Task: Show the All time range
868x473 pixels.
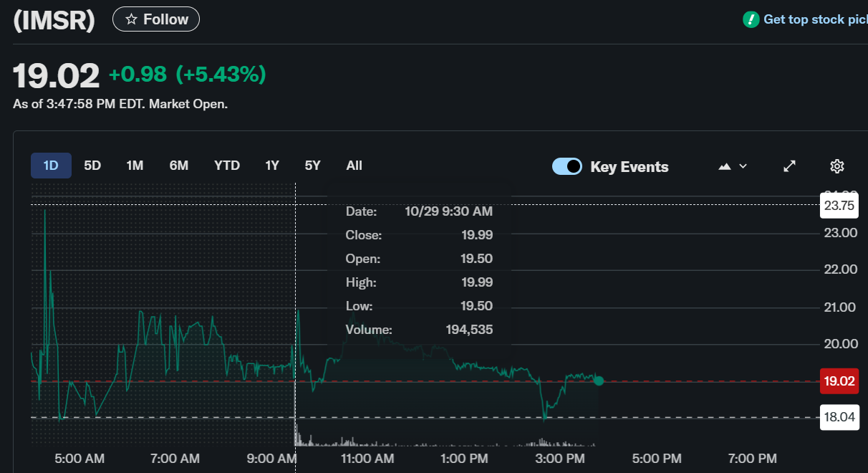Action: click(x=354, y=166)
